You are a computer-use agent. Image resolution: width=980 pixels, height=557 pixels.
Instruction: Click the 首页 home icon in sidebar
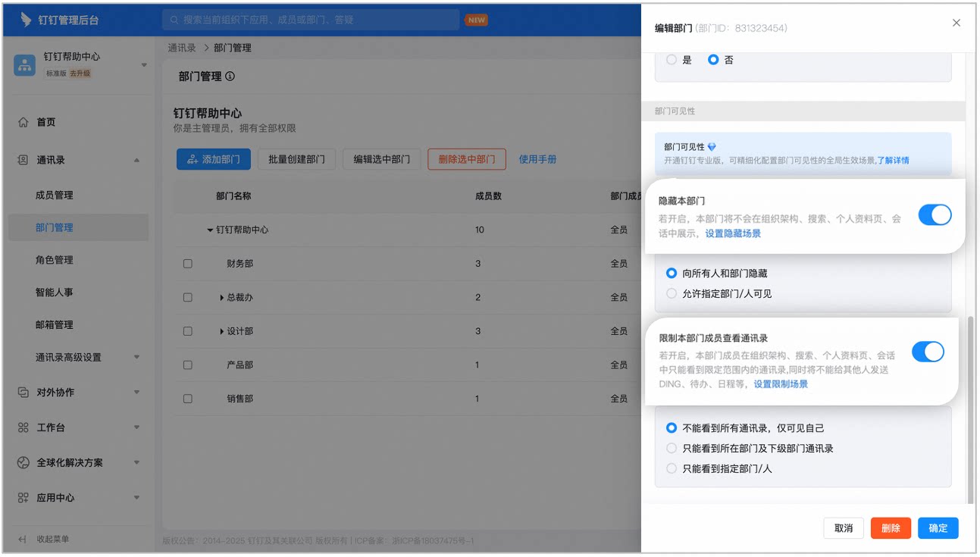click(x=23, y=122)
